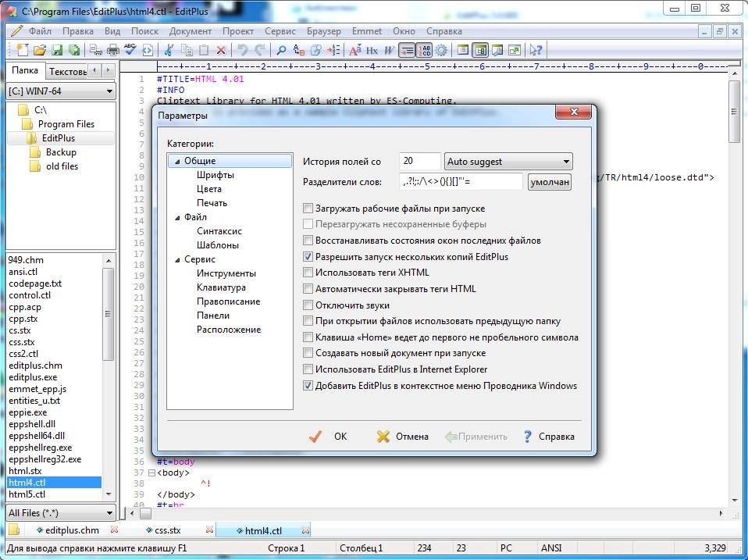The image size is (748, 560).
Task: Click the Справка button in dialog
Action: [549, 437]
